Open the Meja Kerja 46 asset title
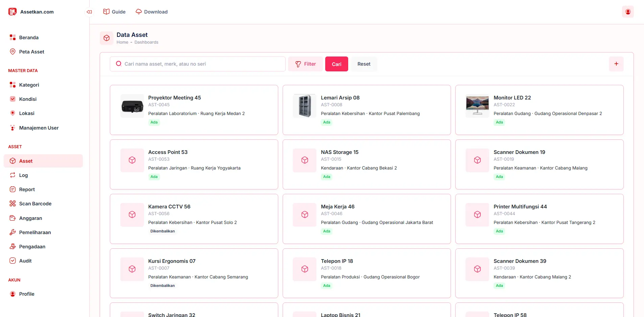 (338, 207)
